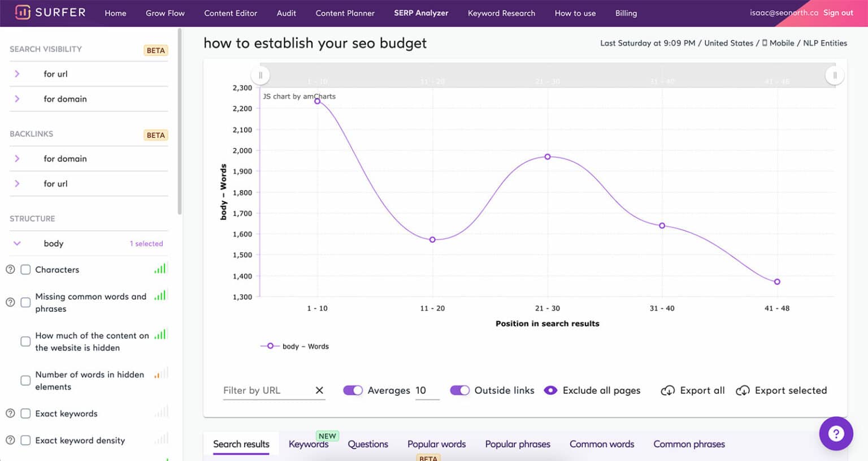Click the help icon beside Missing common words
The image size is (868, 461).
pyautogui.click(x=10, y=303)
